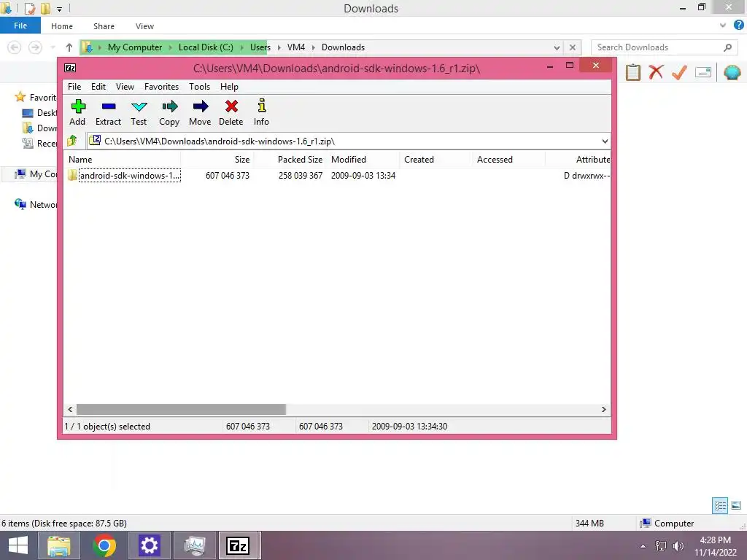Click the orange checkmark icon in Explorer
Image resolution: width=747 pixels, height=560 pixels.
(x=679, y=72)
